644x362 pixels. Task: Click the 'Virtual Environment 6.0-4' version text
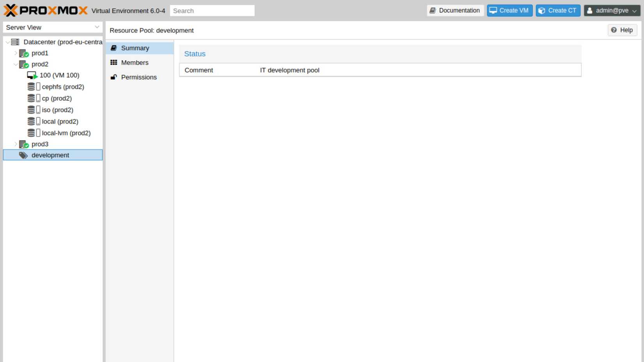point(128,11)
